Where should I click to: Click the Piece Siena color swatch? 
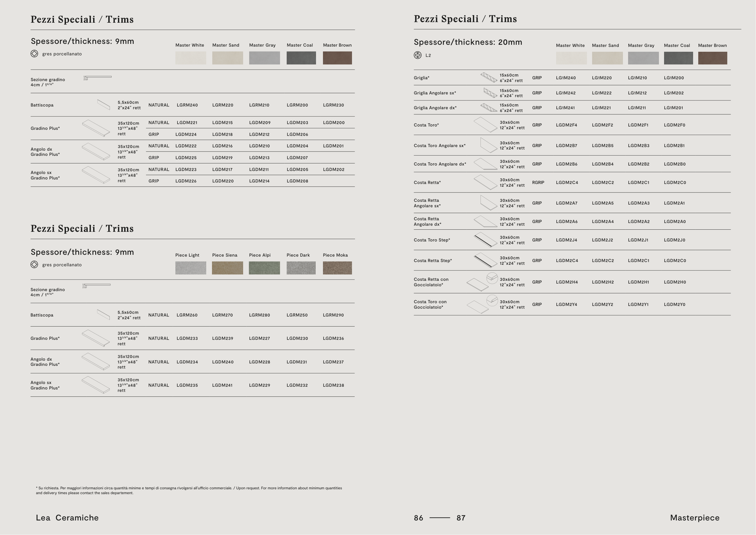tap(227, 268)
